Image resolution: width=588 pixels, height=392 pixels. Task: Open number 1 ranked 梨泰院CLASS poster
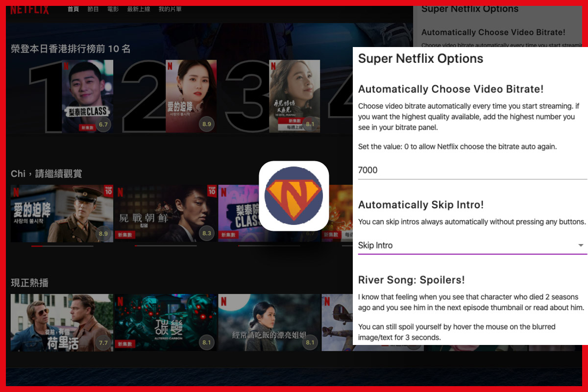tap(88, 97)
